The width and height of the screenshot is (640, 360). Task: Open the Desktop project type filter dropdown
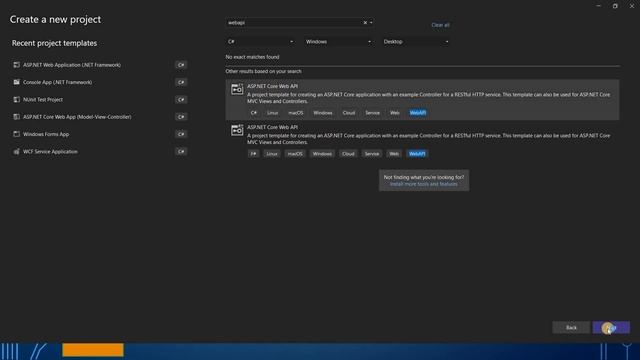tap(416, 42)
